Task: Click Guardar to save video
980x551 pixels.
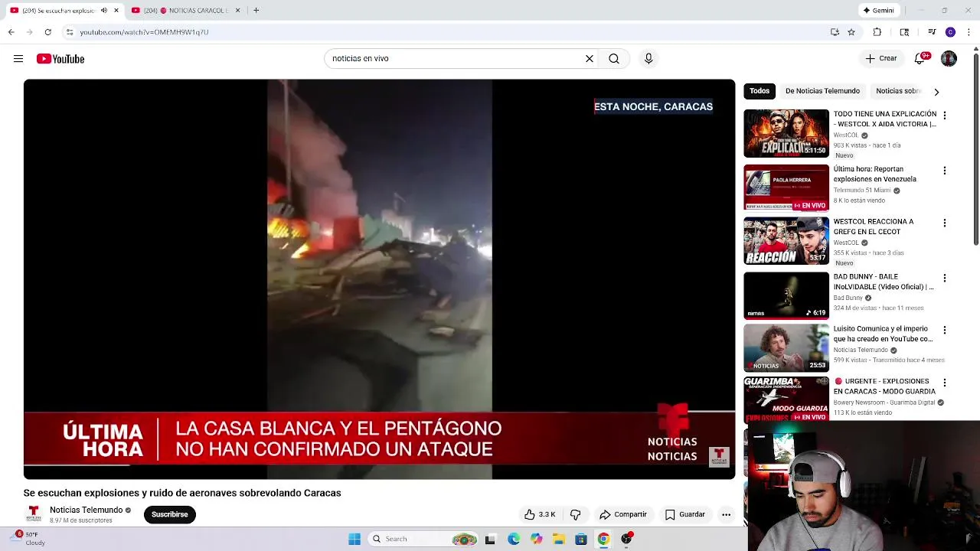Action: (685, 514)
